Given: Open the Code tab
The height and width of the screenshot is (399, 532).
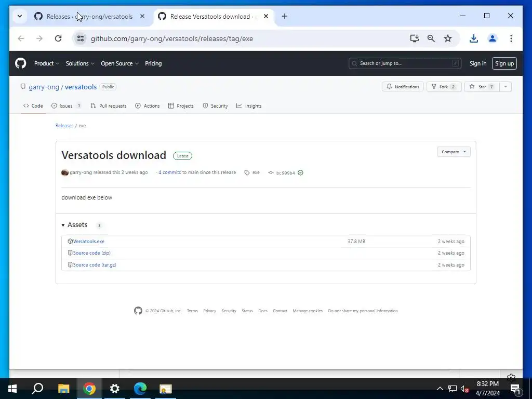Looking at the screenshot, I should [x=33, y=106].
